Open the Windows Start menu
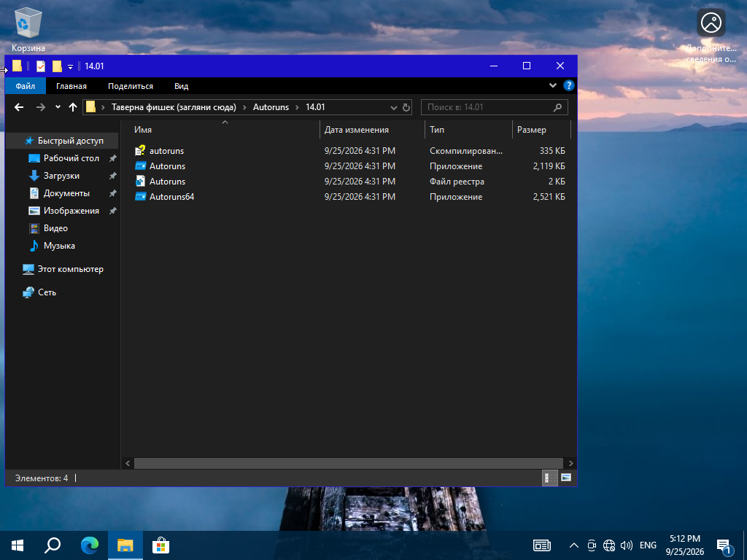 click(x=18, y=545)
